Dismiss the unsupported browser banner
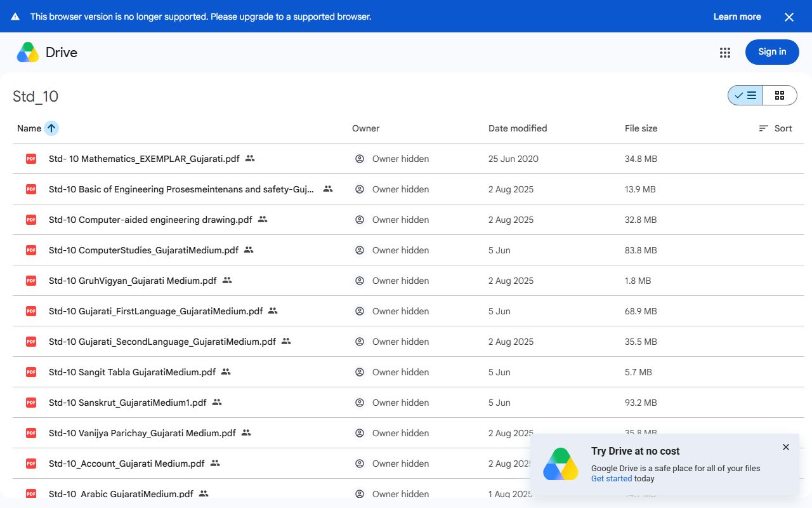812x508 pixels. (x=789, y=17)
